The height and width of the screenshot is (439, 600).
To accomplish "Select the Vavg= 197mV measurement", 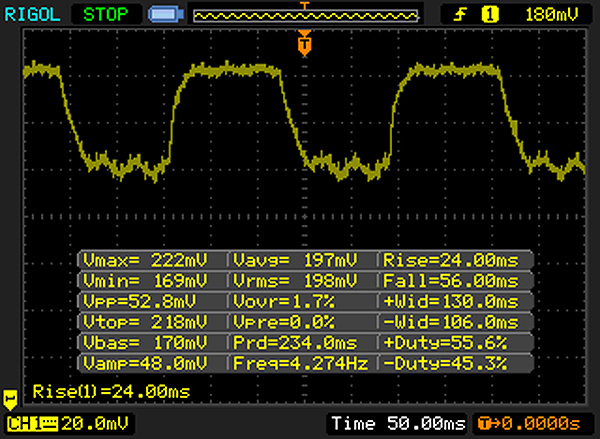I will (295, 261).
